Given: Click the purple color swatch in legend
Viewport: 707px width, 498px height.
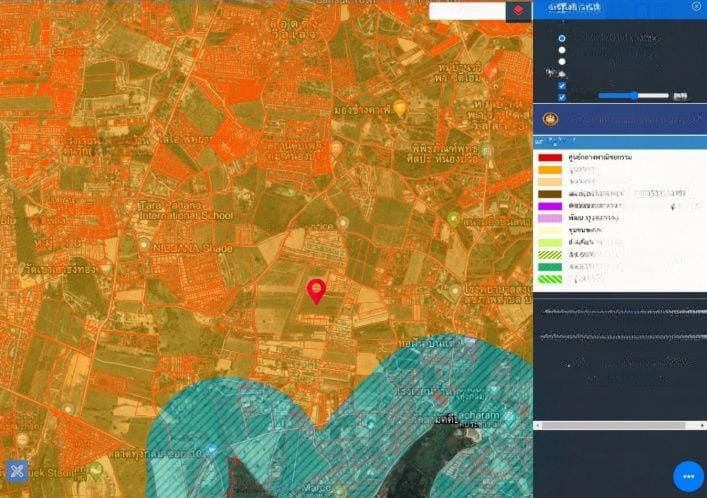Looking at the screenshot, I should (x=550, y=205).
